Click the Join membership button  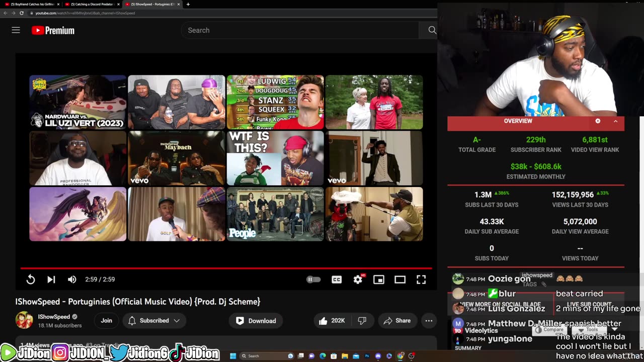coord(106,321)
